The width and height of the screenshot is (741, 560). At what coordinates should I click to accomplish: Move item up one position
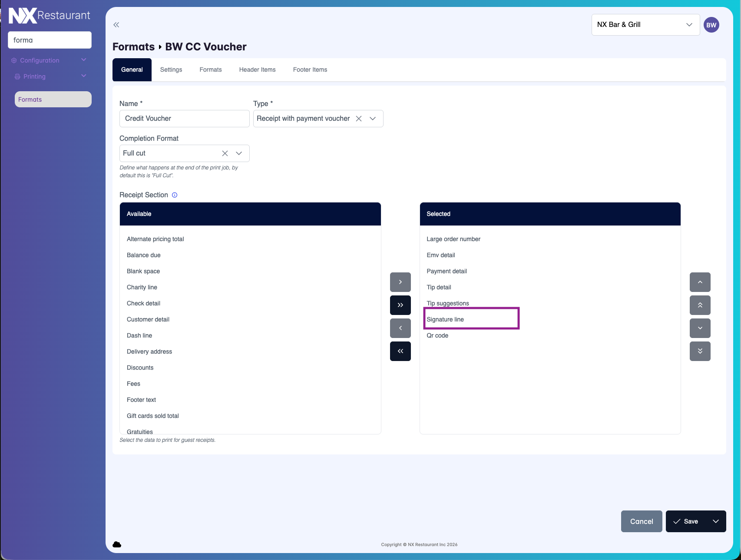[x=700, y=282]
